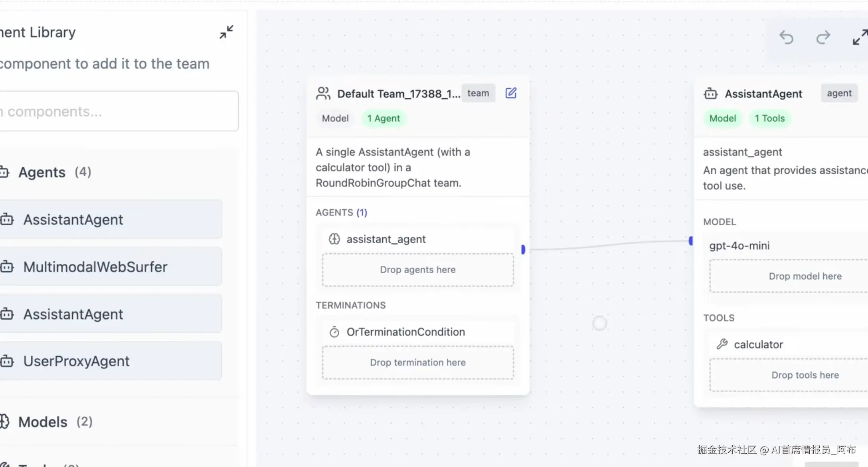This screenshot has width=868, height=467.
Task: Click OrTerminationCondition timer icon
Action: click(x=334, y=332)
